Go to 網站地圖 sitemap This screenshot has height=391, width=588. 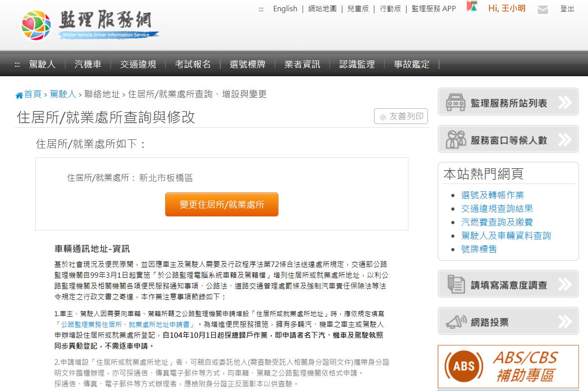(322, 9)
